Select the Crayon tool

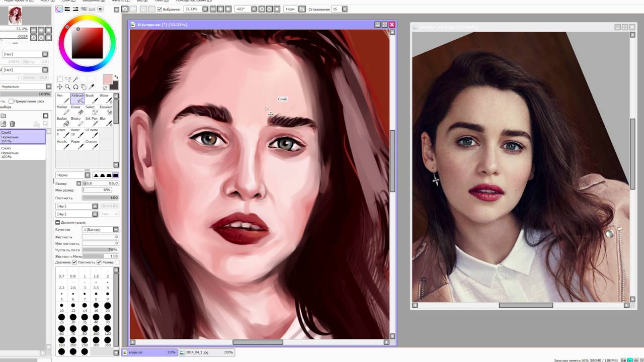(x=91, y=144)
